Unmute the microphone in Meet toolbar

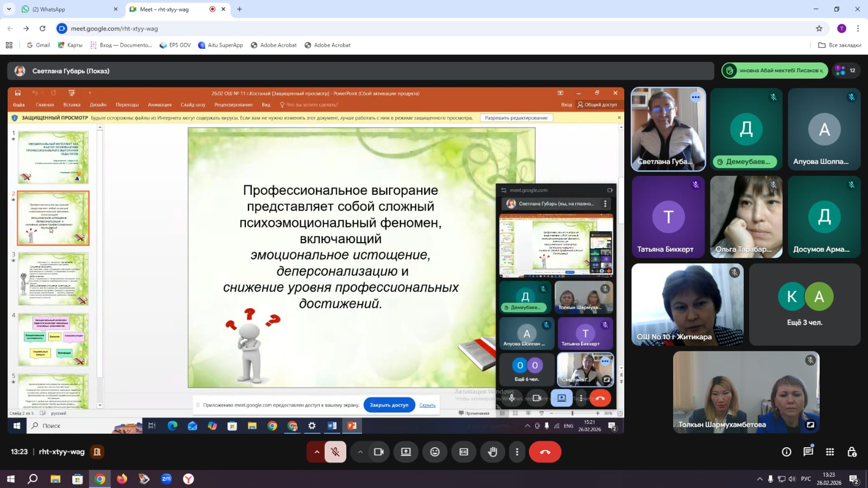[335, 452]
